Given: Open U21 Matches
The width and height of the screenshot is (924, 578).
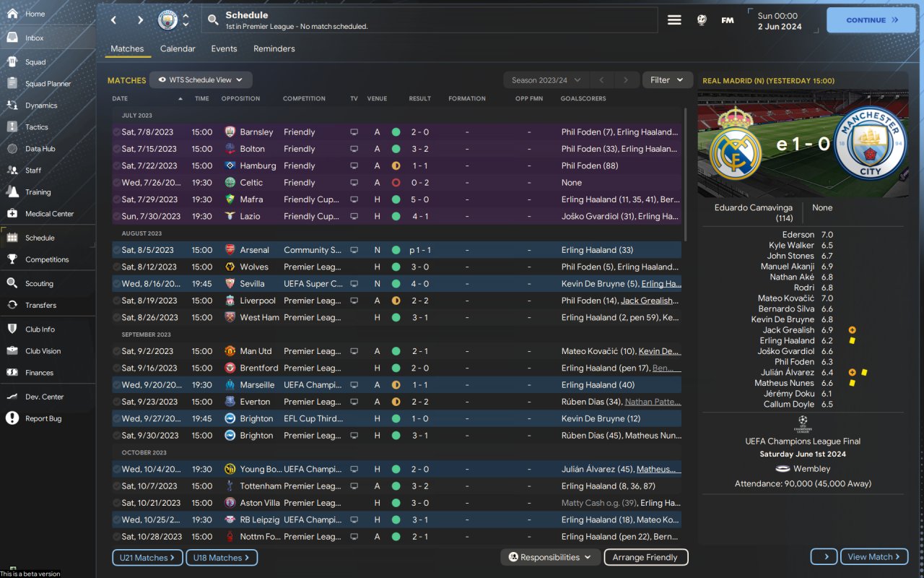Looking at the screenshot, I should (x=147, y=557).
